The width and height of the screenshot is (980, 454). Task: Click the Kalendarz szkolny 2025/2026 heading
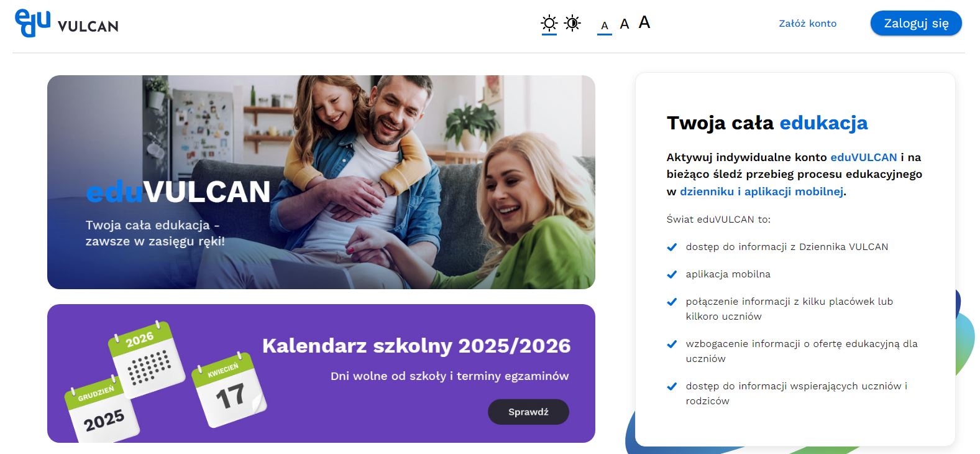pos(416,346)
